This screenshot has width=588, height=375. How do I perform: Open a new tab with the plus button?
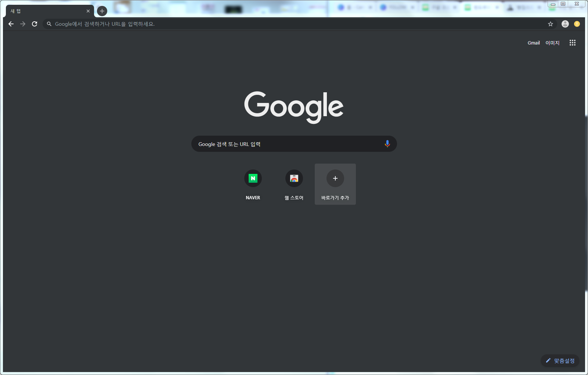coord(102,11)
